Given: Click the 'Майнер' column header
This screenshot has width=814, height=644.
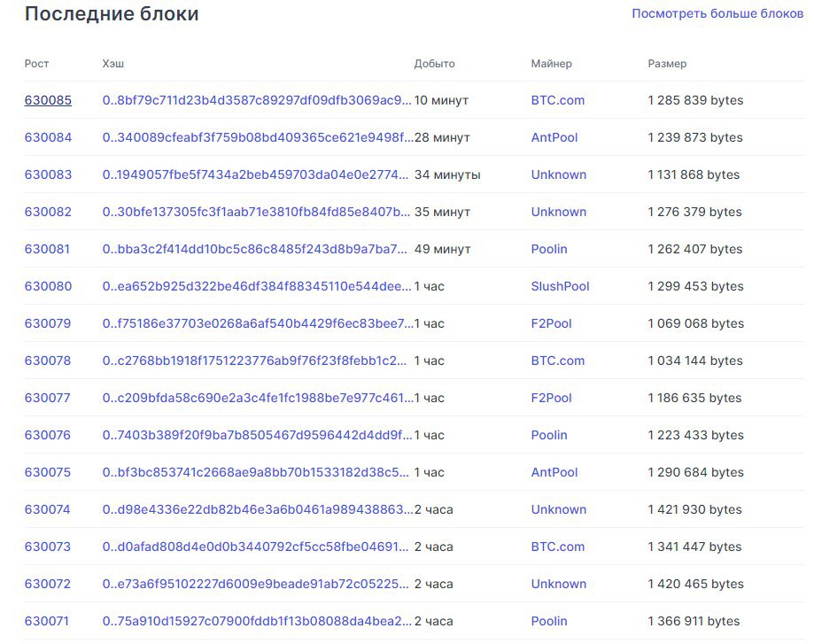Looking at the screenshot, I should click(551, 64).
